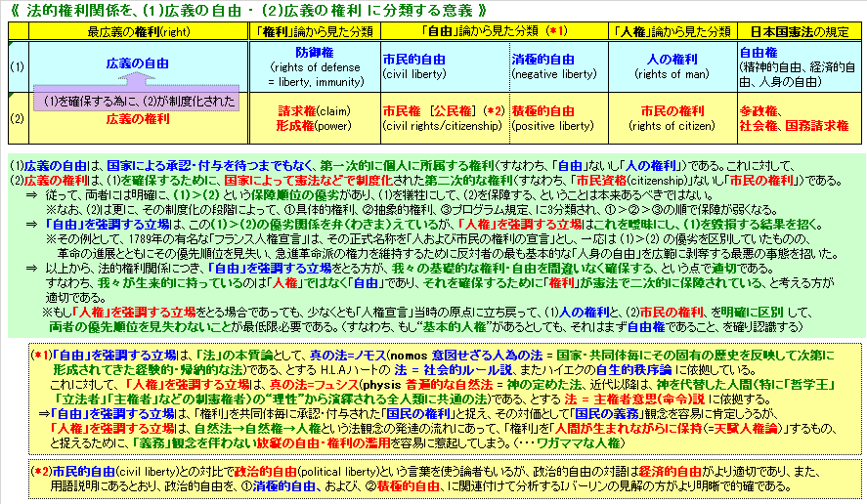Select header cell 日本国憲法の規定
Viewport: 867px width, 504px height.
(x=800, y=31)
